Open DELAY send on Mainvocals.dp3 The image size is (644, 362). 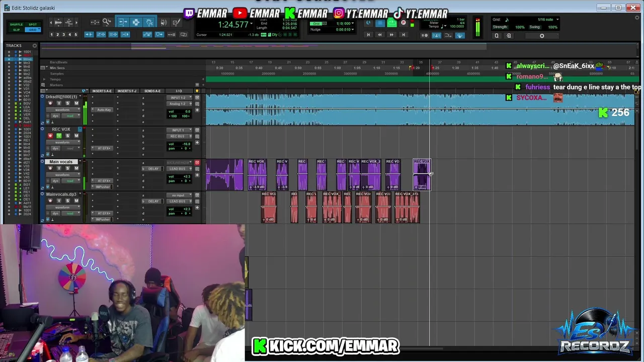click(152, 201)
